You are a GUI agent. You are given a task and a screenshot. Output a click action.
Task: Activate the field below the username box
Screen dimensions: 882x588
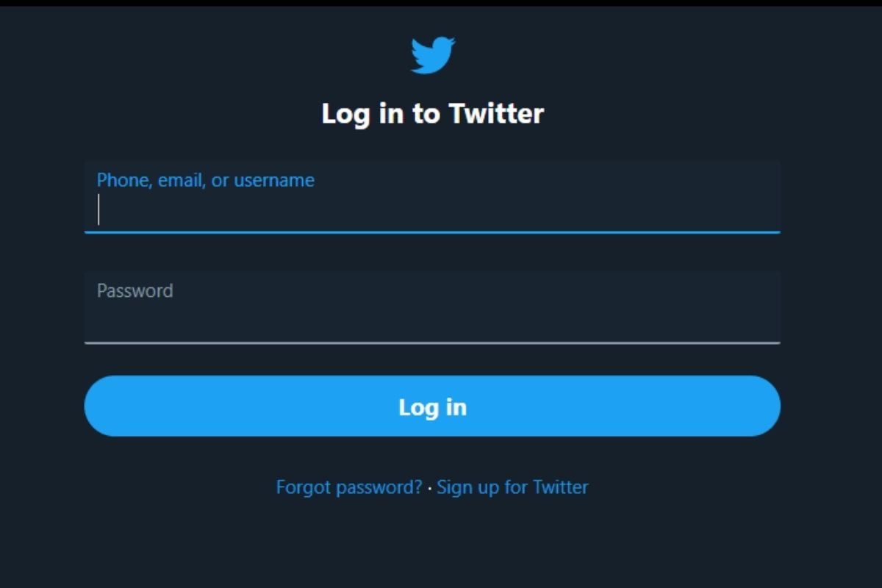[432, 307]
